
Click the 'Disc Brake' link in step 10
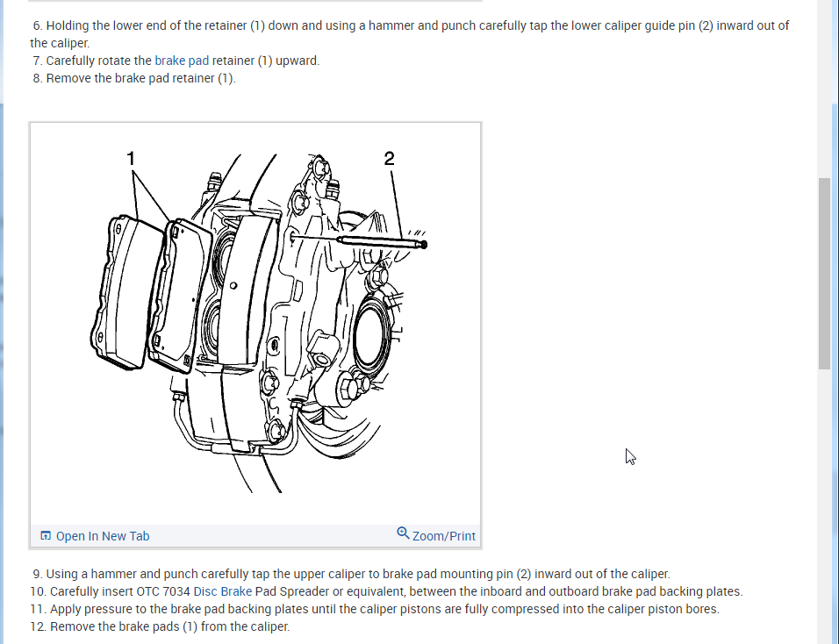223,591
